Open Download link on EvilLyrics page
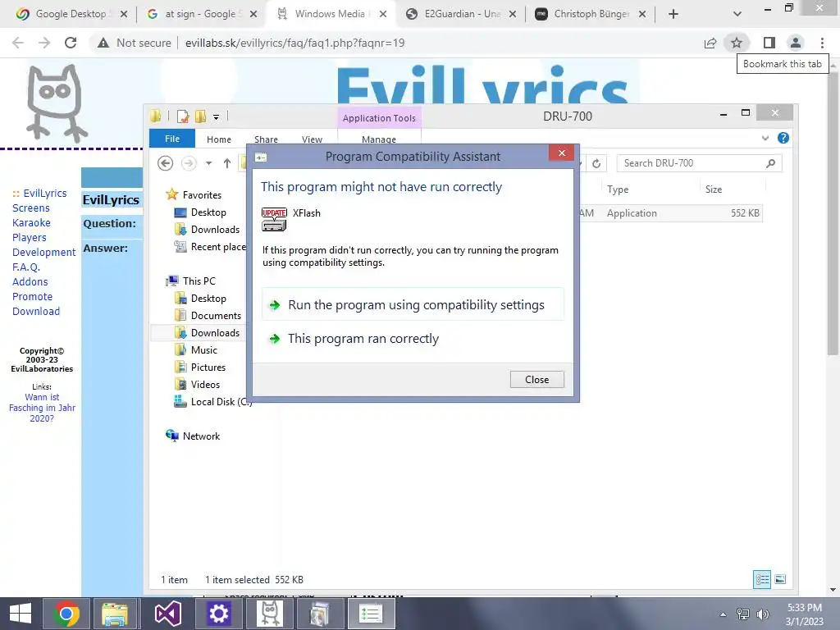The width and height of the screenshot is (840, 630). (36, 311)
